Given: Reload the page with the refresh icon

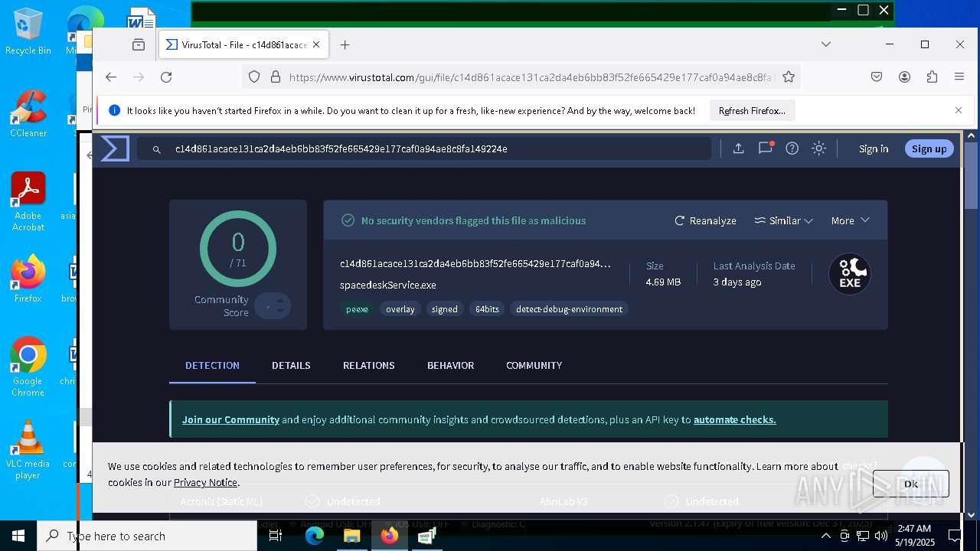Looking at the screenshot, I should pos(166,77).
